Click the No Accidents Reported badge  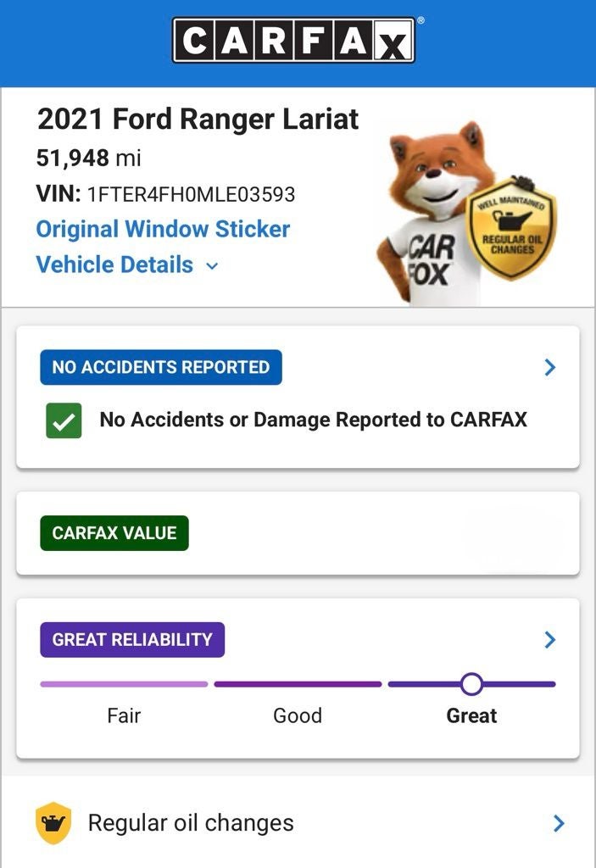pos(161,367)
